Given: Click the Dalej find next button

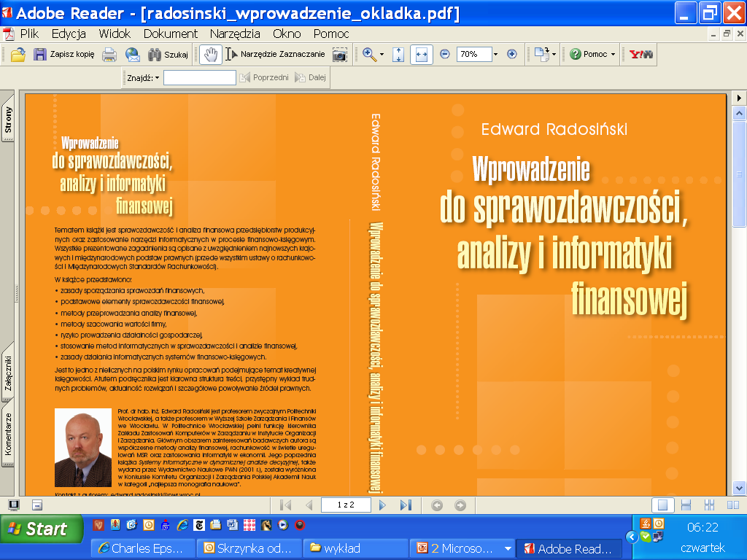Looking at the screenshot, I should tap(310, 77).
